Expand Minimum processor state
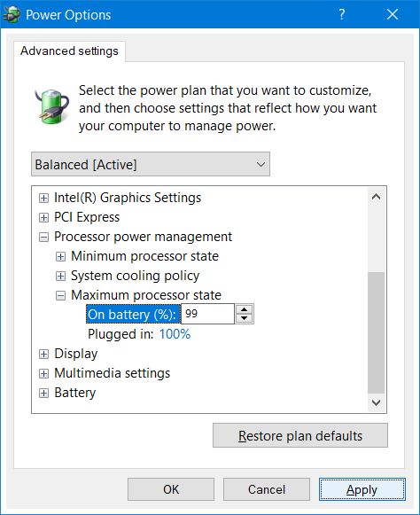420x515 pixels. [x=60, y=256]
